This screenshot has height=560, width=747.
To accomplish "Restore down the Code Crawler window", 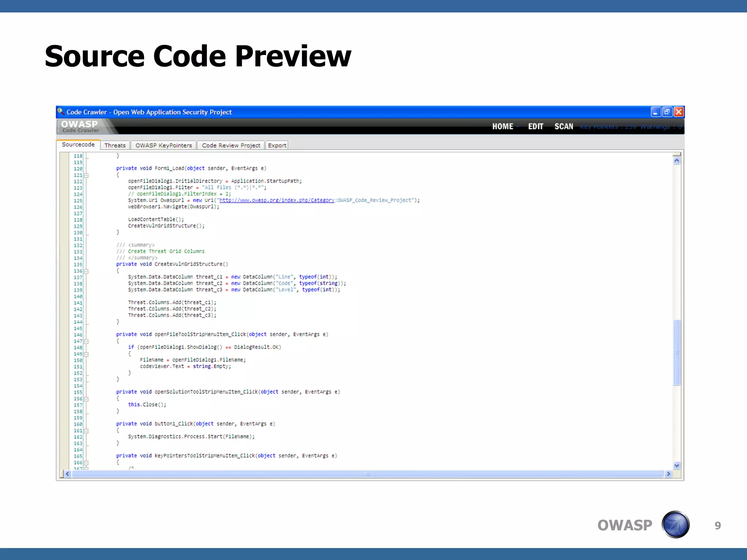I will tap(667, 112).
